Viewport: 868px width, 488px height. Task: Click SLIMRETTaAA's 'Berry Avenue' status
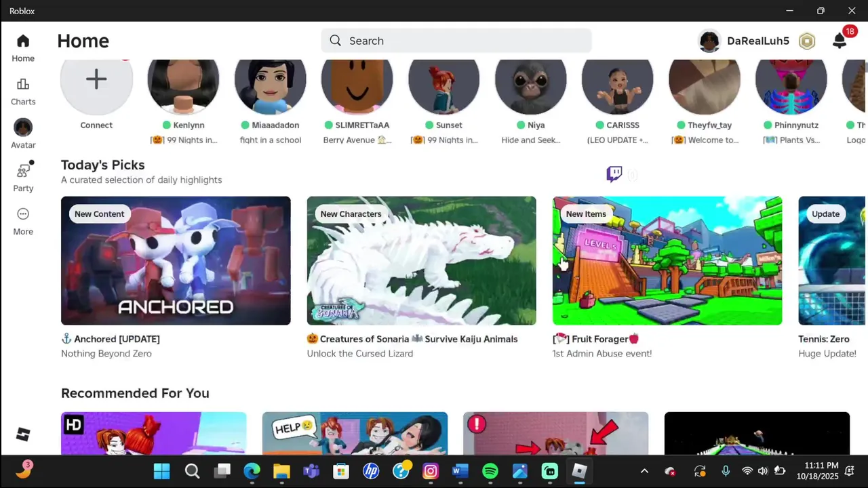point(357,140)
